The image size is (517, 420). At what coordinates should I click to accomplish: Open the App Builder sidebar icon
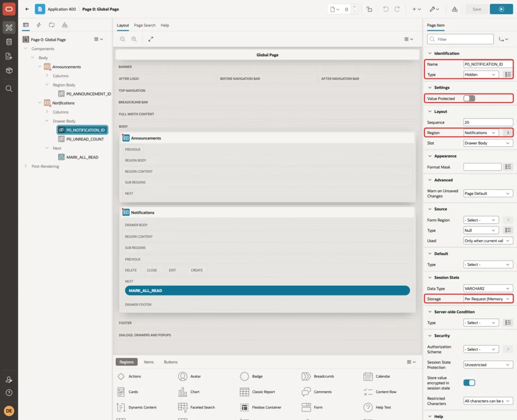[9, 28]
